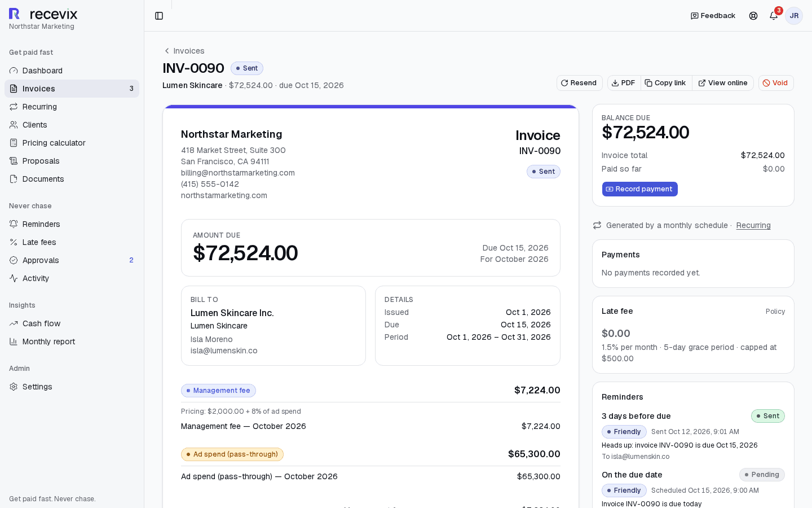Viewport: 812px width, 508px height.
Task: Click the Settings gear icon in sidebar
Action: tap(14, 387)
